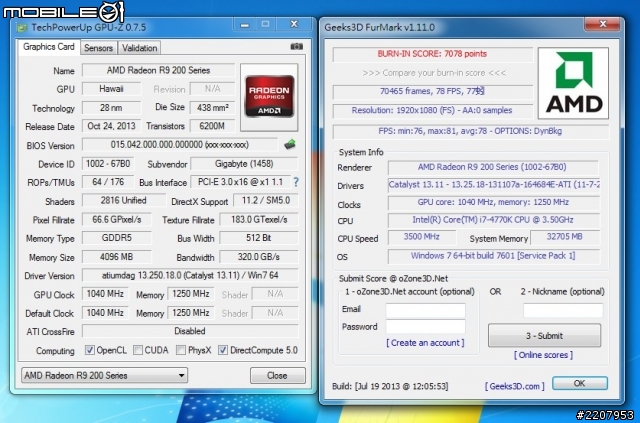Viewport: 640px width, 423px height.
Task: Click the 3 - Submit button
Action: [x=544, y=336]
